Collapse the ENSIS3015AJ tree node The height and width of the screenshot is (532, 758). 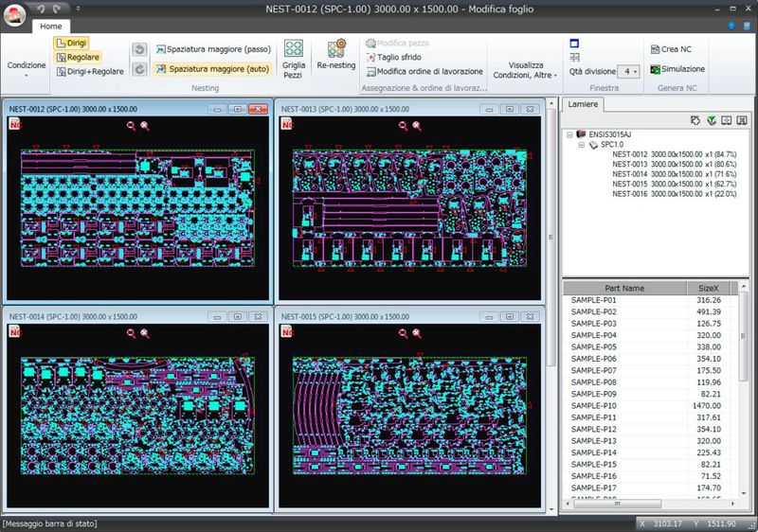pos(569,134)
